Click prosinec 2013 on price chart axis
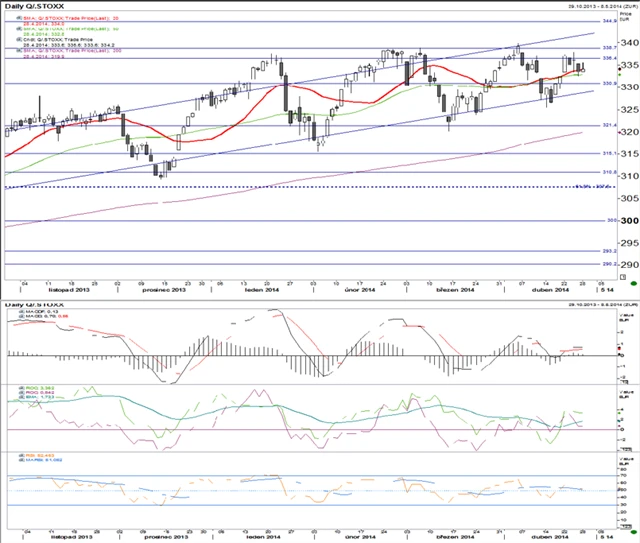The height and width of the screenshot is (543, 640). tap(164, 290)
